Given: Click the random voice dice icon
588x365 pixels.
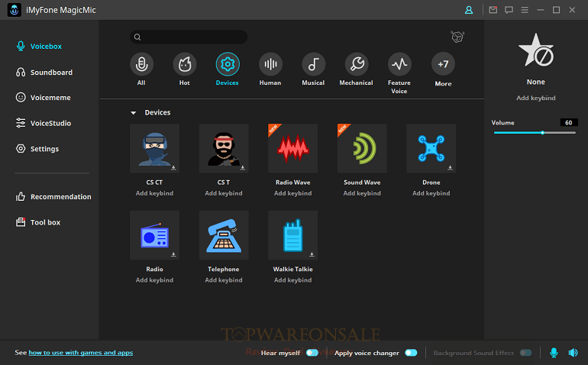Looking at the screenshot, I should (457, 37).
